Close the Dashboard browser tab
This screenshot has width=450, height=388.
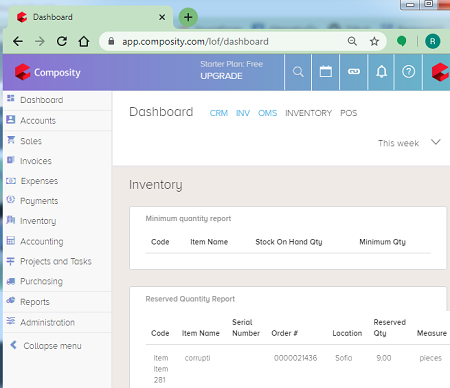point(162,17)
